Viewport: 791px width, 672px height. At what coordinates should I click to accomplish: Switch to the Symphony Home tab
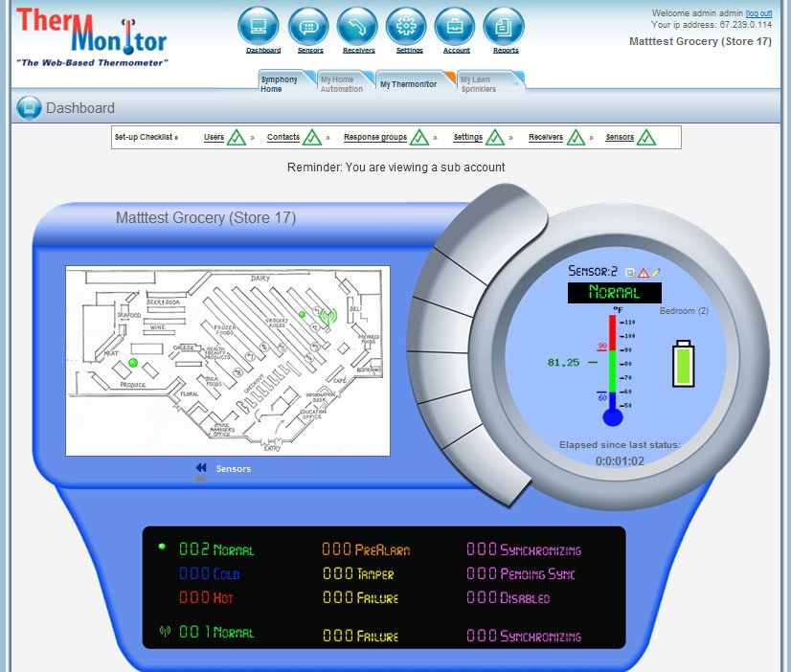(281, 84)
